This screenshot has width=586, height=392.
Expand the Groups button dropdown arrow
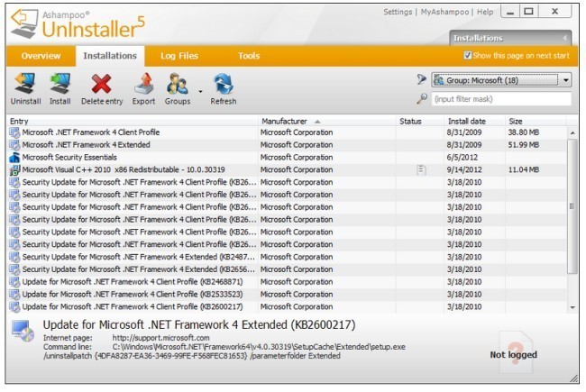[200, 92]
